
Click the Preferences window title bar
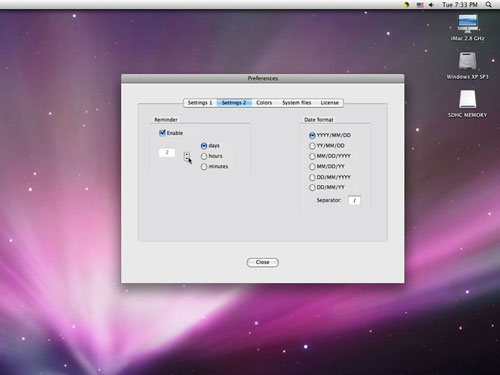[x=263, y=78]
